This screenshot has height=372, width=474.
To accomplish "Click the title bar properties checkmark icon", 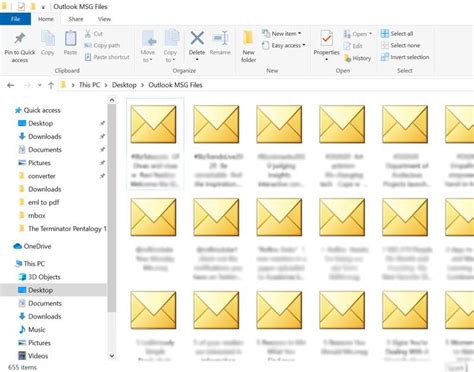I will click(x=21, y=6).
